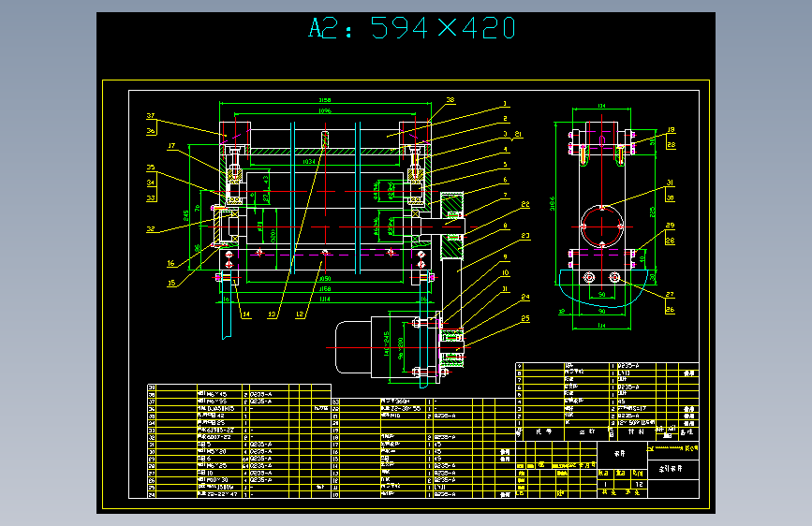Select part balloon number 11
Image resolution: width=812 pixels, height=526 pixels.
tap(505, 289)
